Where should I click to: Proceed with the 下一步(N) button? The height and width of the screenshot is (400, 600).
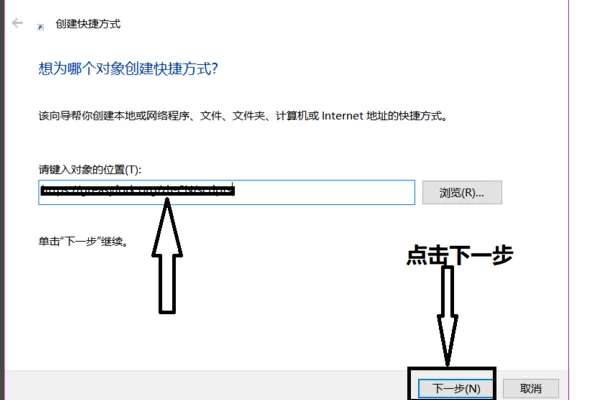456,389
